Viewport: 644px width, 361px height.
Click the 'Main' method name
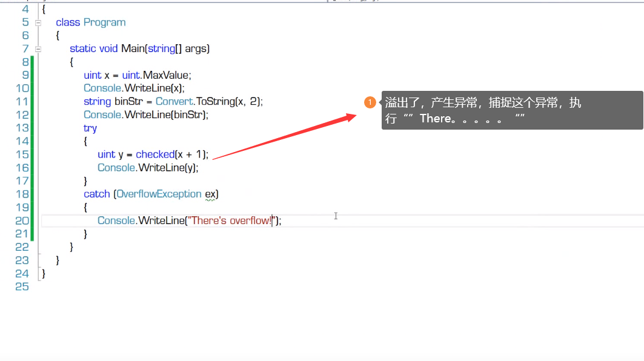tap(133, 48)
